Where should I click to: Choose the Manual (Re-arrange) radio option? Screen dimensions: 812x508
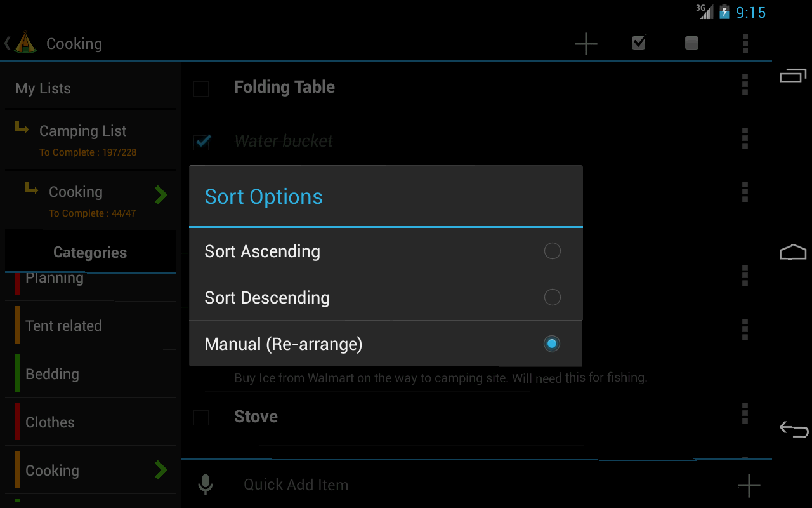tap(552, 344)
